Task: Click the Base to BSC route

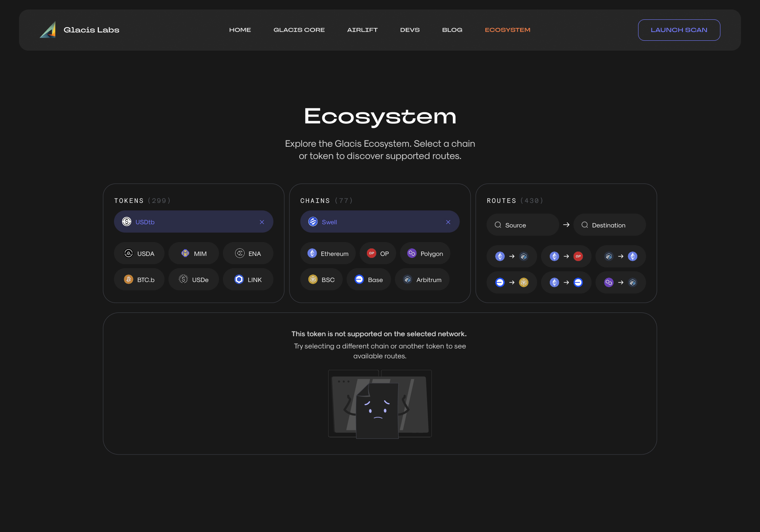Action: point(511,282)
